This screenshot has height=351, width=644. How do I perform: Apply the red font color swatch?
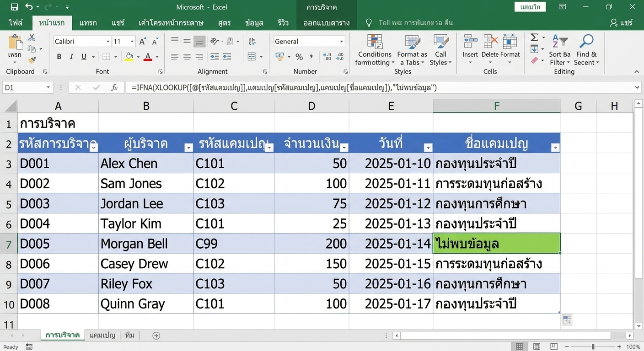pos(148,57)
